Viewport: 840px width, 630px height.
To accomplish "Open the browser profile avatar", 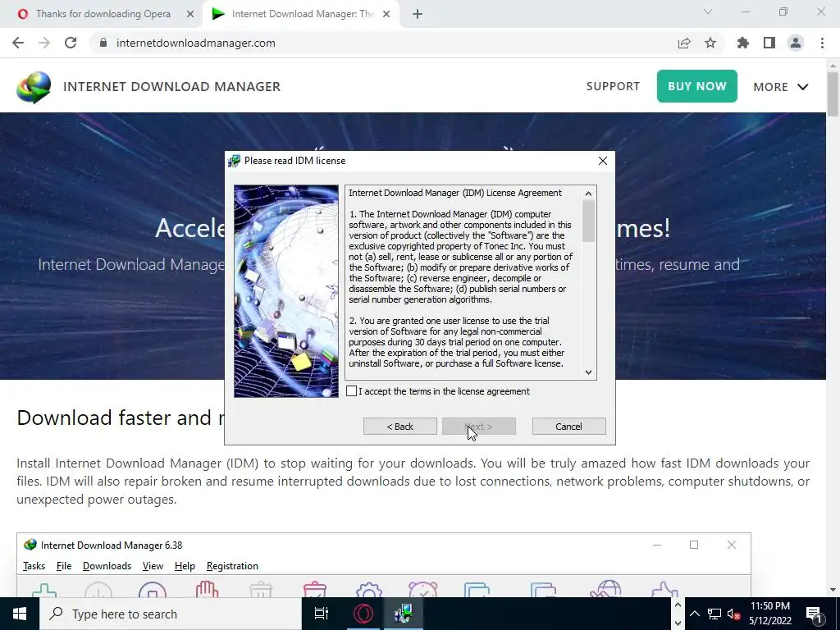I will click(x=796, y=43).
